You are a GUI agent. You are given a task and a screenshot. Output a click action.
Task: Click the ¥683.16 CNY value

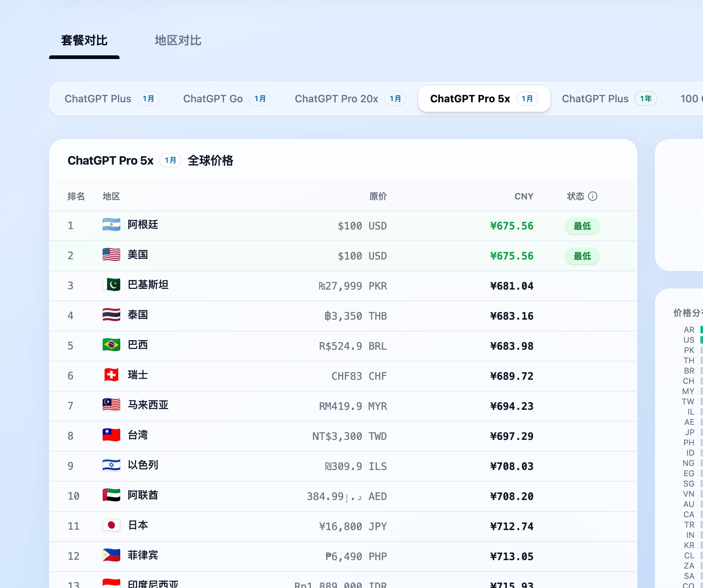(x=512, y=316)
